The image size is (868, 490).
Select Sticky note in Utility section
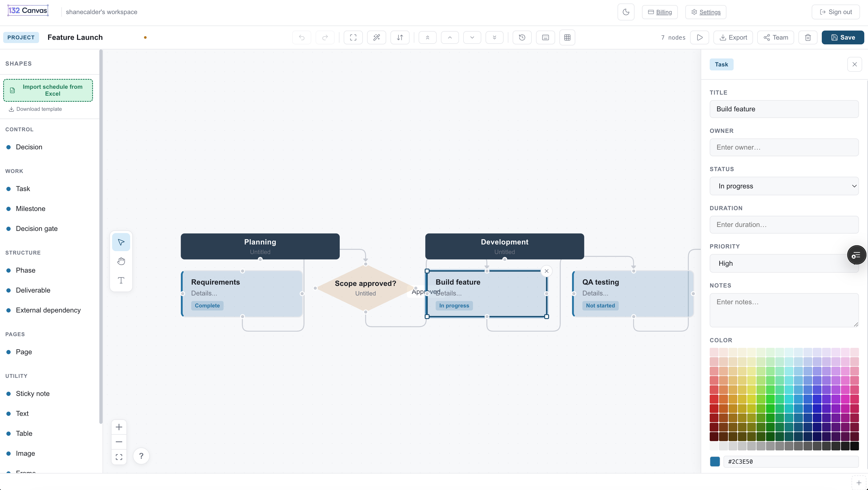[x=32, y=394]
